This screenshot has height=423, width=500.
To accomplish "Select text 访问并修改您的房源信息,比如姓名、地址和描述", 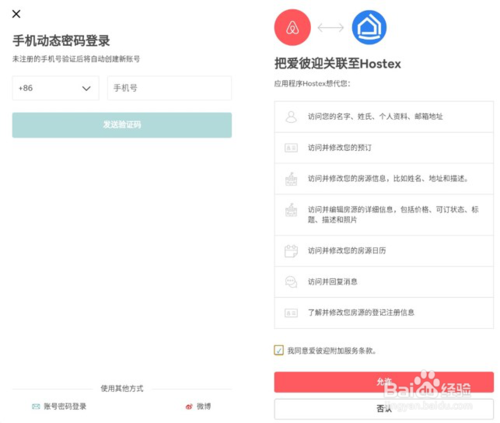I will 388,179.
